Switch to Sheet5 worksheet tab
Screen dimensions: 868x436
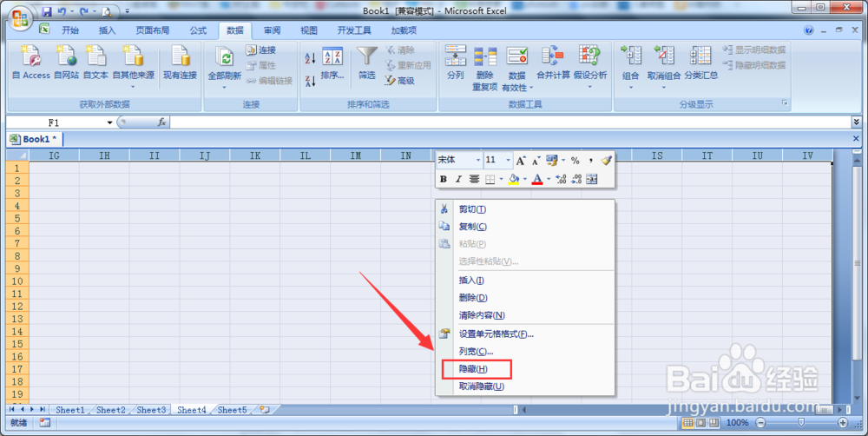pyautogui.click(x=232, y=410)
